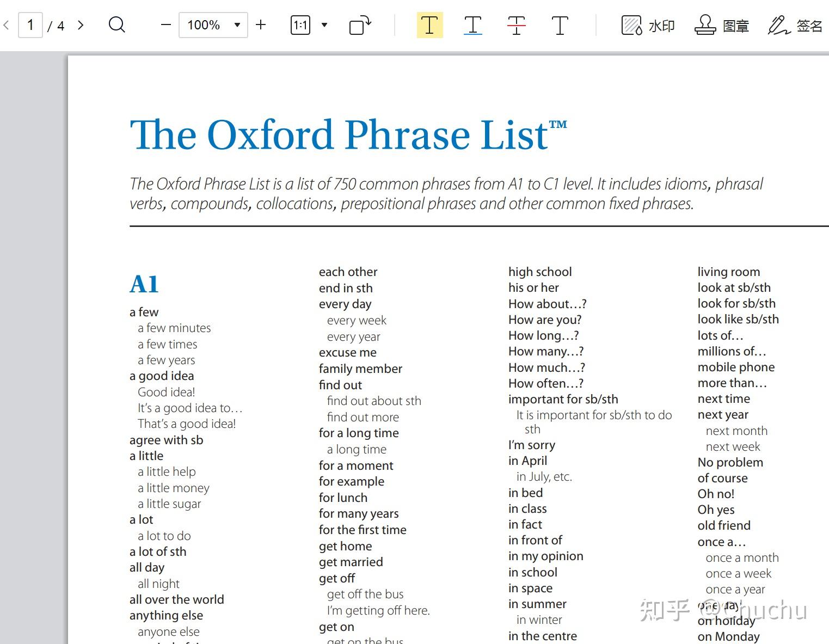Image resolution: width=829 pixels, height=644 pixels.
Task: Select the strikethrough text tool
Action: click(516, 25)
